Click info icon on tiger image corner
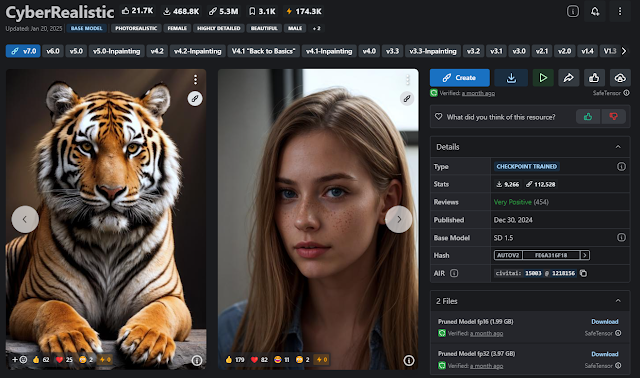Screen dimensions: 640x378 coord(197,360)
